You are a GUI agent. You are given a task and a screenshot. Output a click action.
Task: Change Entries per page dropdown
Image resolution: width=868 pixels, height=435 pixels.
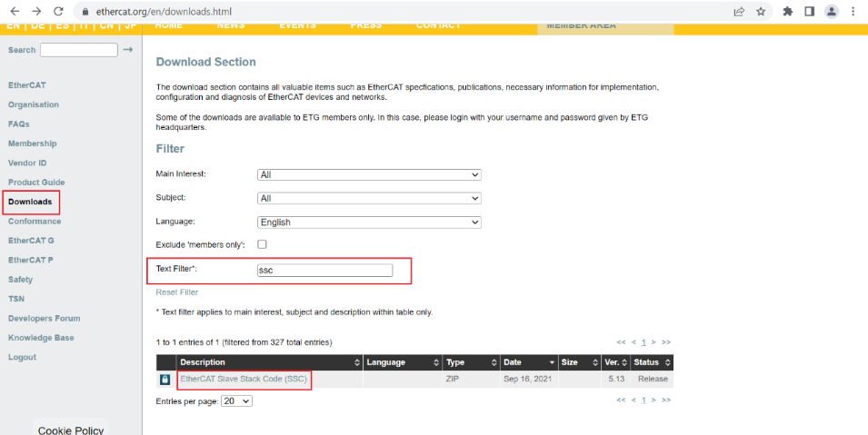[236, 400]
